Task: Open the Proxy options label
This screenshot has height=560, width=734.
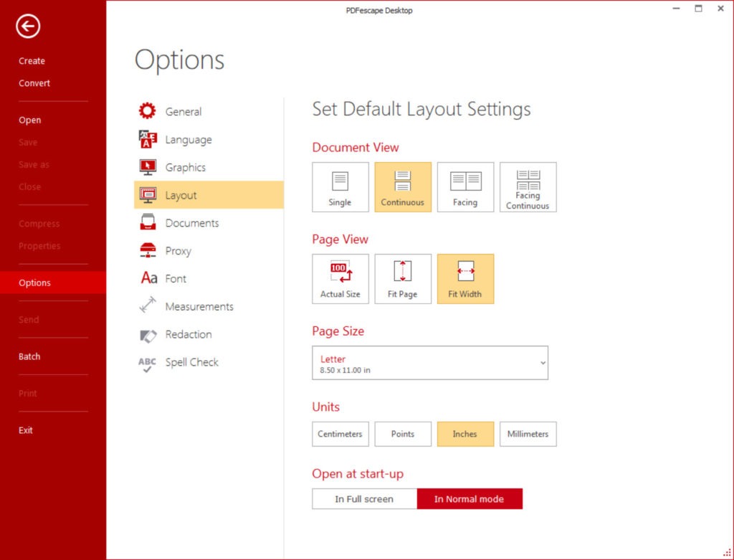Action: (x=178, y=251)
